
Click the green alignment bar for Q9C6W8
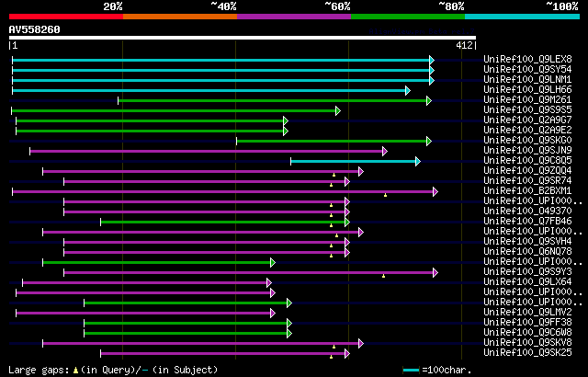click(187, 334)
